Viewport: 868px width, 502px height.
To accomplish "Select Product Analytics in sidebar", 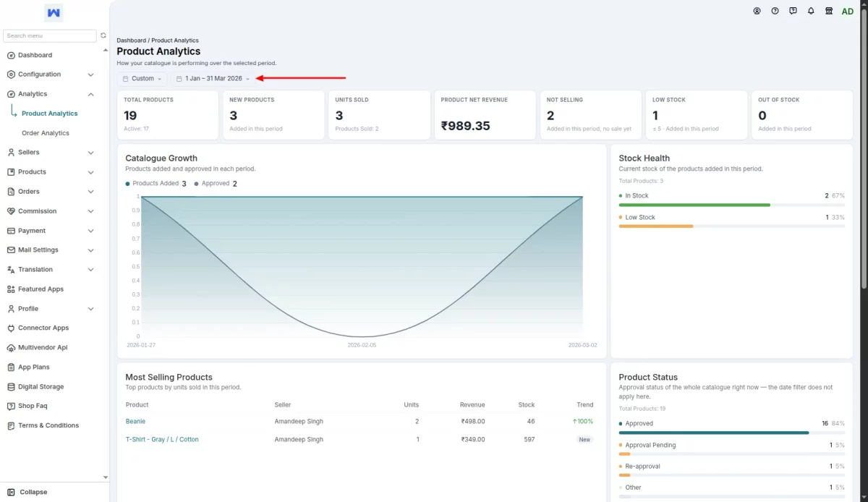I will [50, 114].
